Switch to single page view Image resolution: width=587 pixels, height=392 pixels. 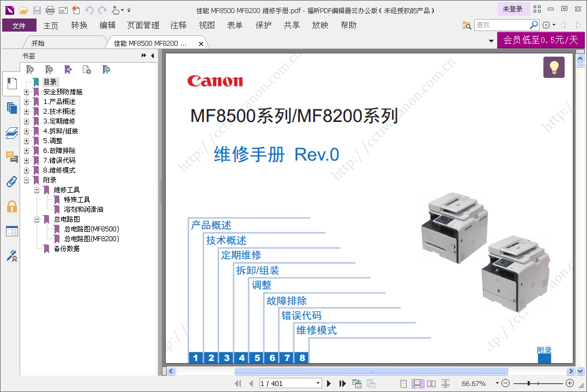403,383
